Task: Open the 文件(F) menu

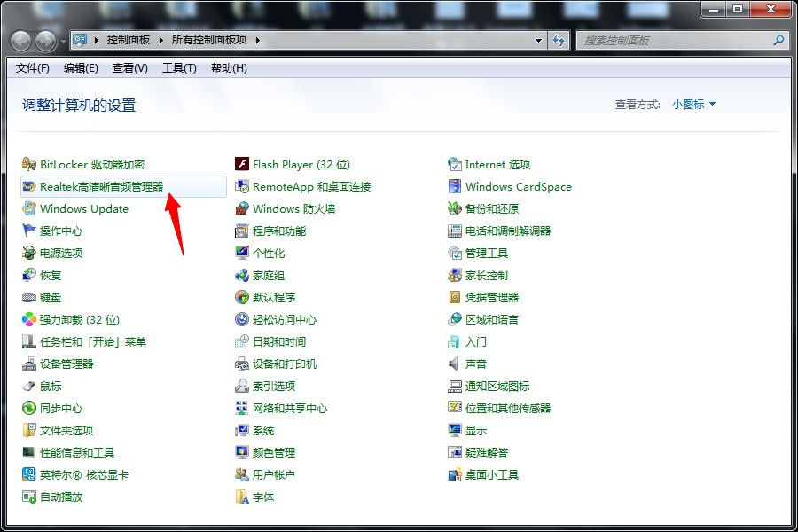Action: click(x=33, y=68)
